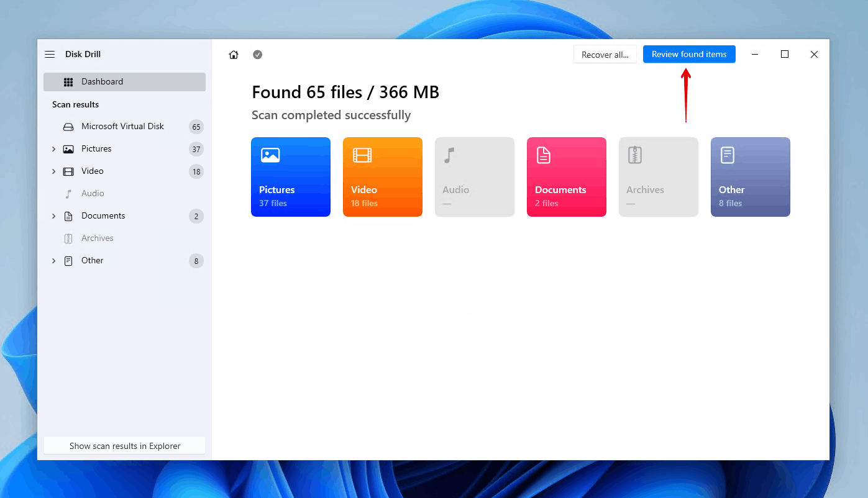Screen dimensions: 868x498
Task: Open the grey Archives card
Action: [659, 177]
